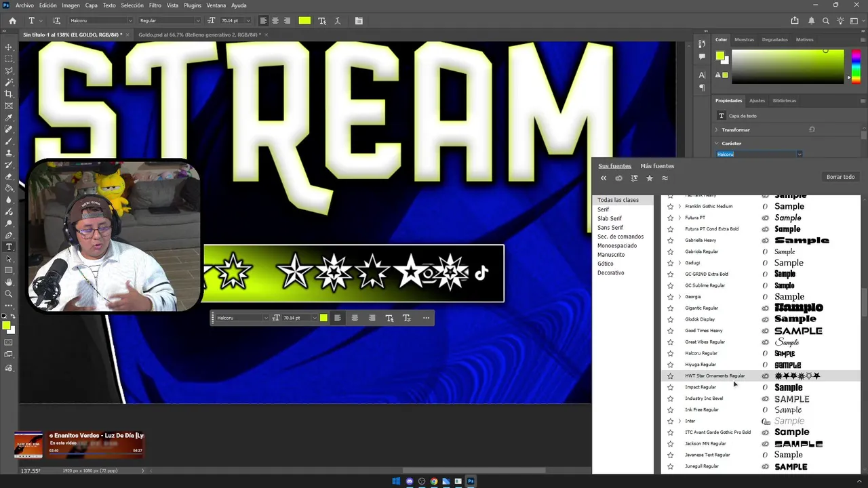Click the Borrar todo button
The width and height of the screenshot is (868, 488).
click(x=840, y=177)
